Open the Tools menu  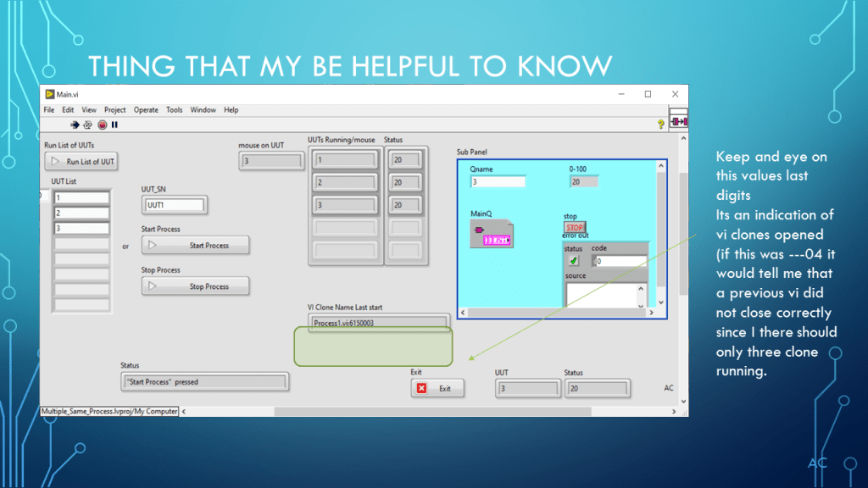174,110
